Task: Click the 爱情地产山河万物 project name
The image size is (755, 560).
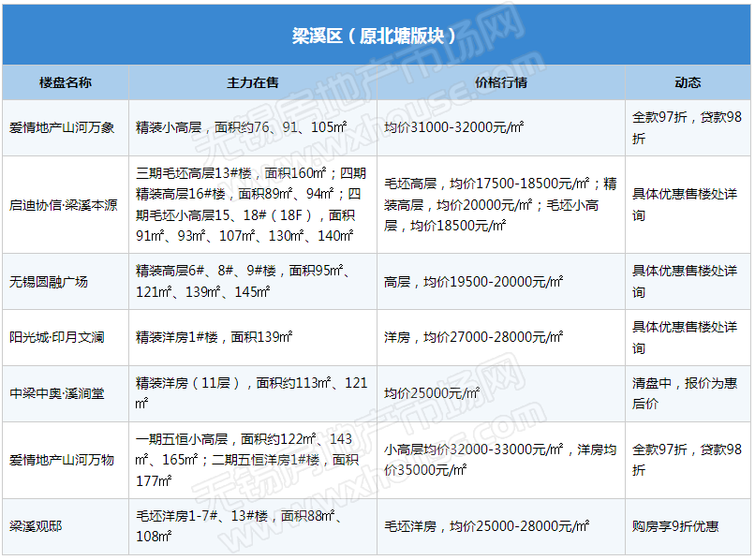Action: pos(62,460)
